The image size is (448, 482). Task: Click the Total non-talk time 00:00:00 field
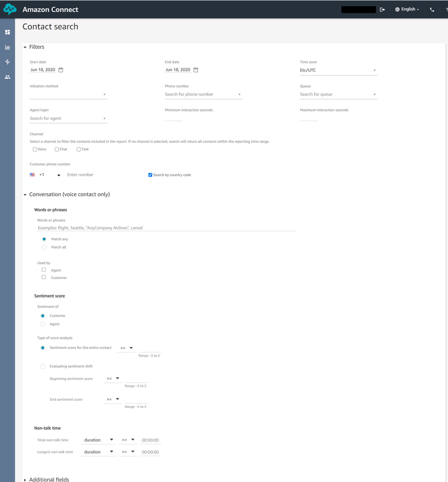[151, 440]
